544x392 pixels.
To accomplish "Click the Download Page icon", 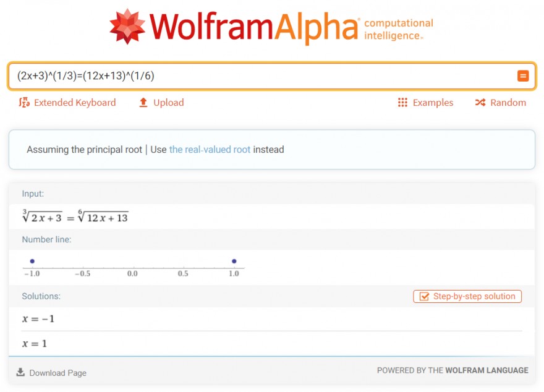I will (x=20, y=372).
